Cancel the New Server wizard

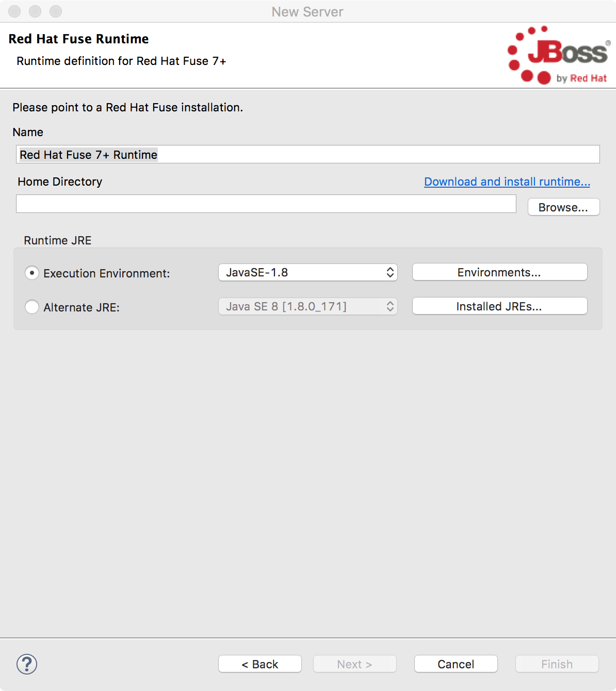(x=456, y=664)
